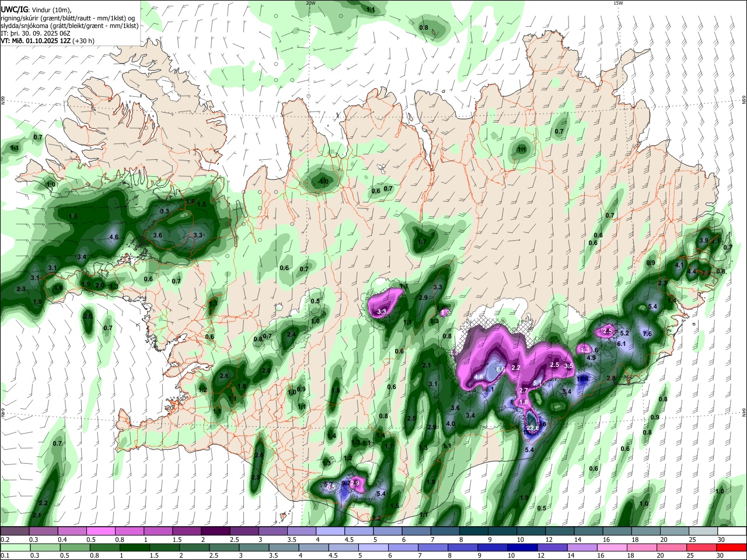Click the 6.1 precipitation value
The height and width of the screenshot is (560, 747).
[x=622, y=344]
